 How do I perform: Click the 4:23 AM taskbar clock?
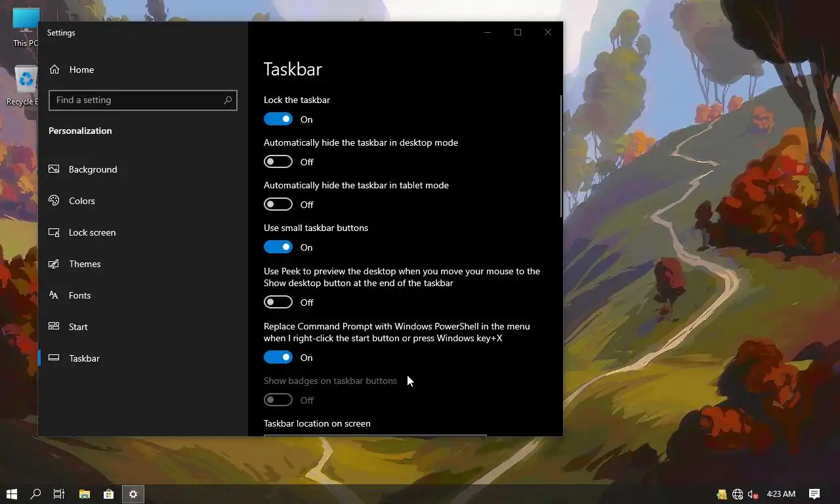[x=781, y=494]
